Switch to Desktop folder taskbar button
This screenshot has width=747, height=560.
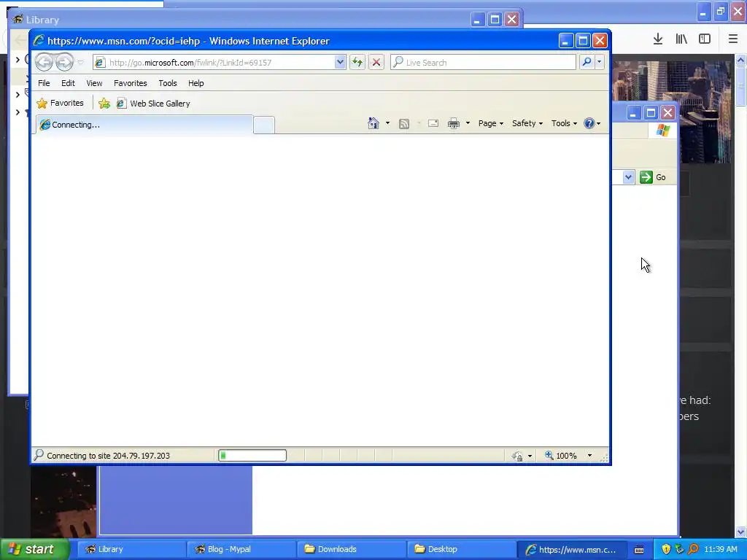pos(461,549)
